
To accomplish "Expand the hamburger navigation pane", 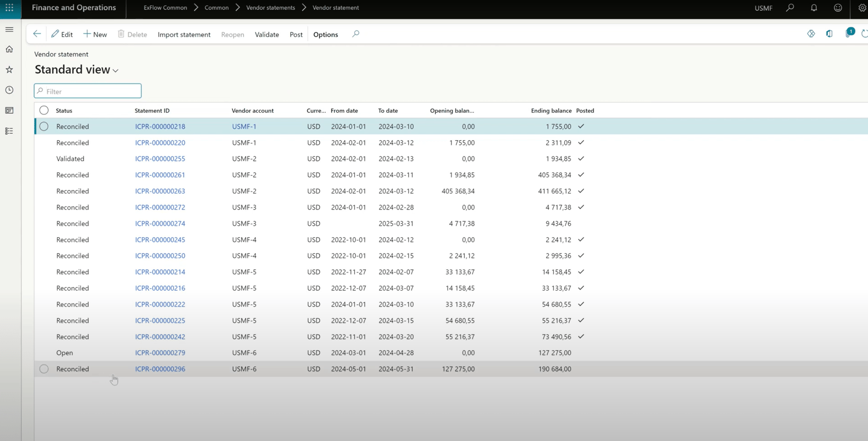I will tap(9, 30).
